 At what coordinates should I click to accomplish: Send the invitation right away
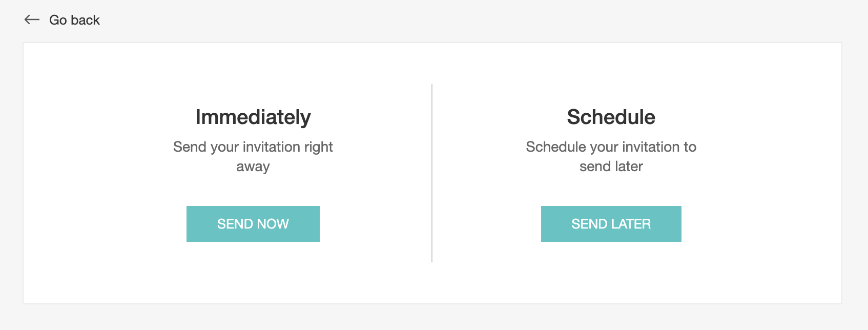tap(253, 224)
